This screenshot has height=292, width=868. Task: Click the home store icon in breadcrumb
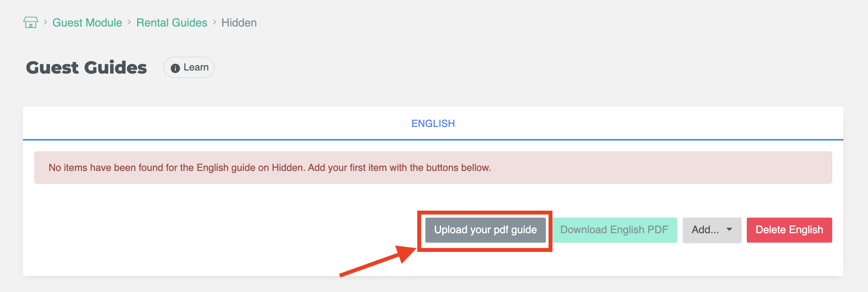coord(31,22)
